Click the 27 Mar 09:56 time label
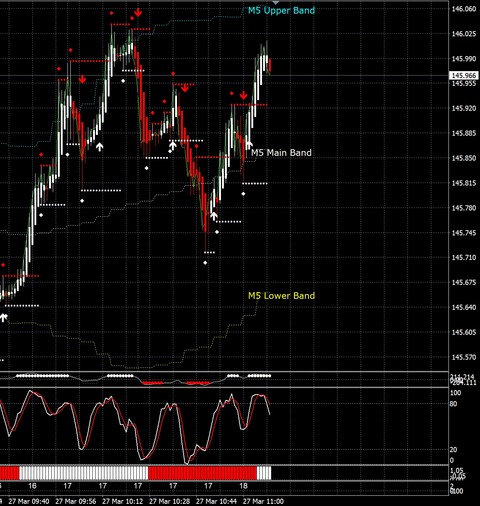This screenshot has width=480, height=506. coord(76,501)
